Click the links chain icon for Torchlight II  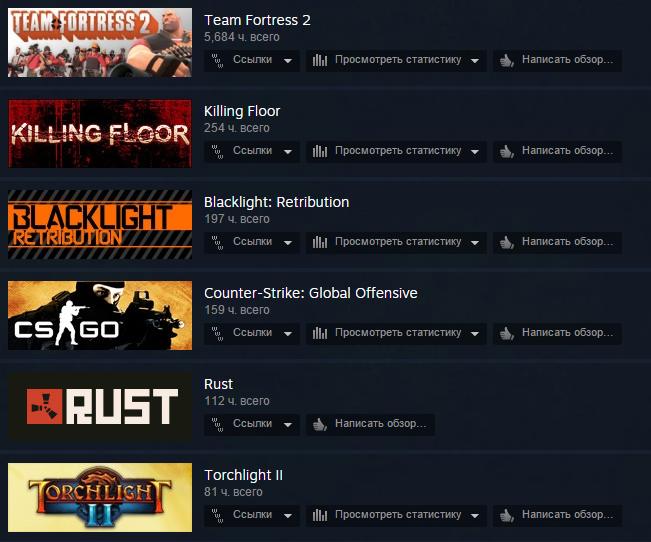click(217, 515)
